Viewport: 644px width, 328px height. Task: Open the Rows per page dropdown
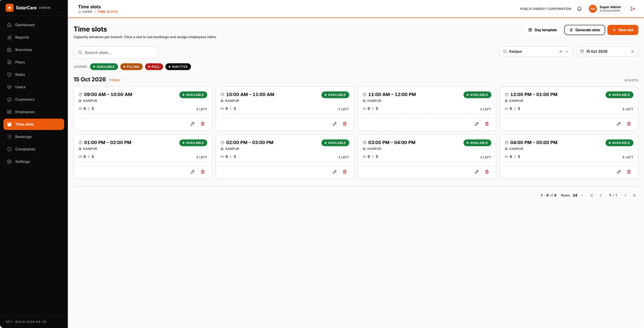[577, 196]
